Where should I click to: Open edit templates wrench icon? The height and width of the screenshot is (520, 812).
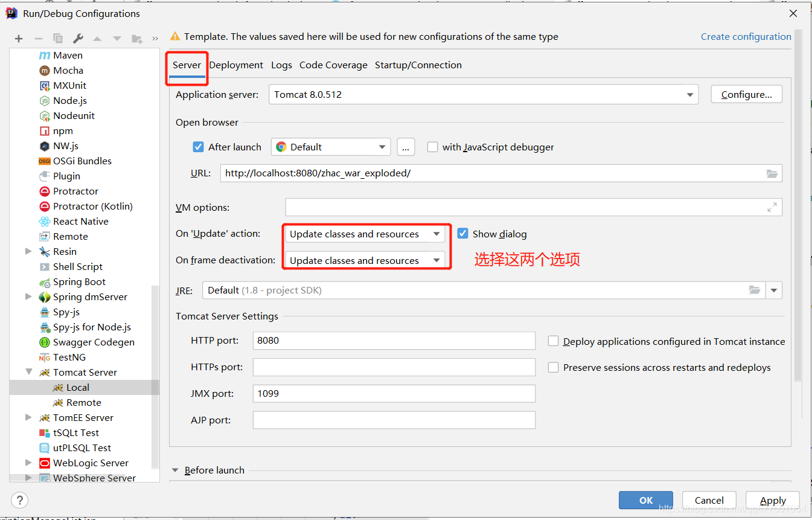tap(78, 39)
